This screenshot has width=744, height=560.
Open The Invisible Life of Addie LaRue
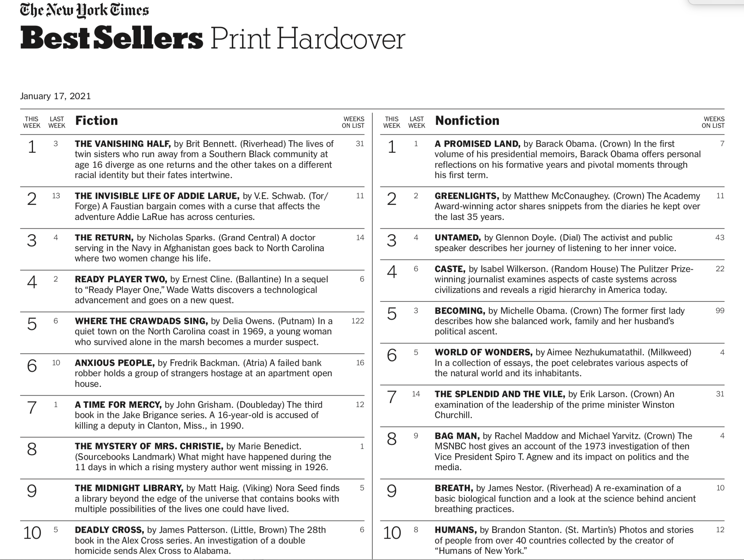click(x=157, y=196)
